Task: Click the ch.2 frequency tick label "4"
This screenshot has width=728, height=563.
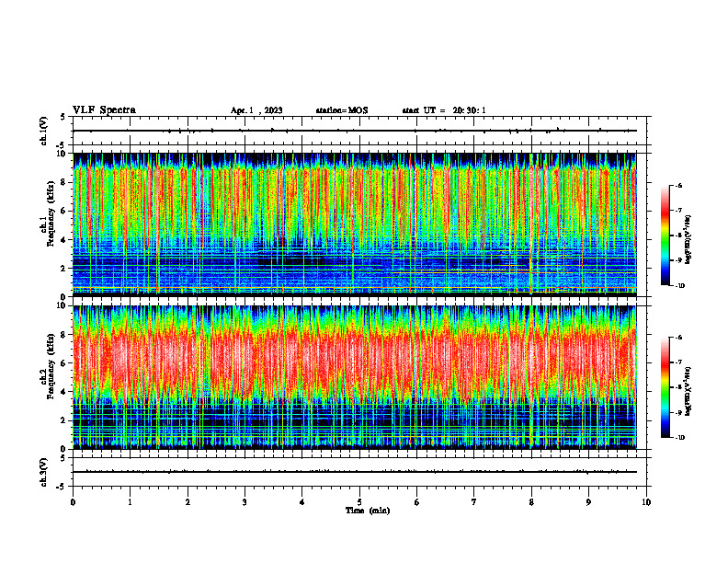Action: click(64, 392)
